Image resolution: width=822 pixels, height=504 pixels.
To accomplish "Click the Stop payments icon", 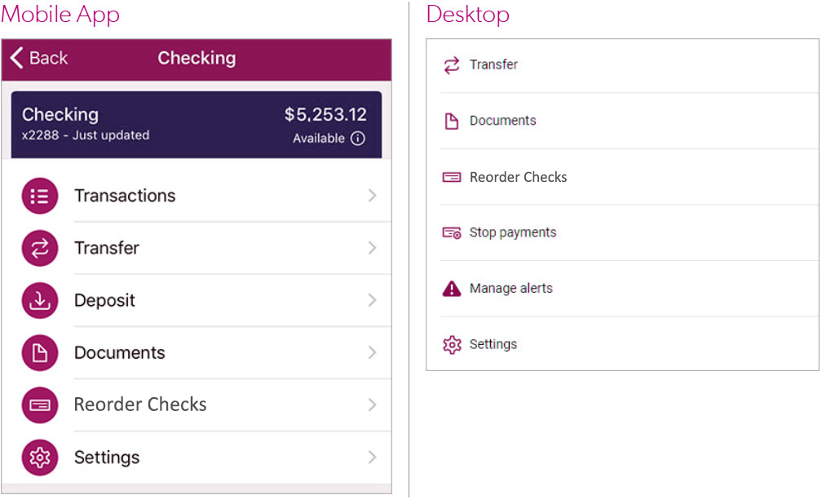I will (x=452, y=233).
